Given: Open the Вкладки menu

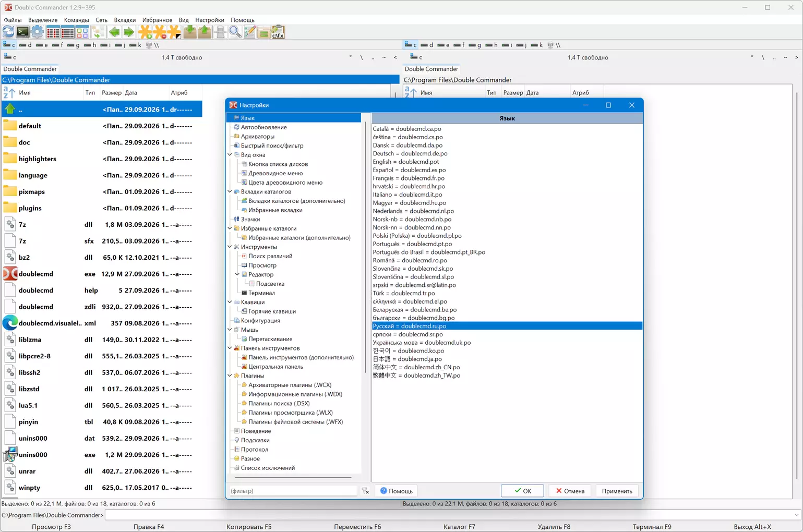Looking at the screenshot, I should click(125, 20).
